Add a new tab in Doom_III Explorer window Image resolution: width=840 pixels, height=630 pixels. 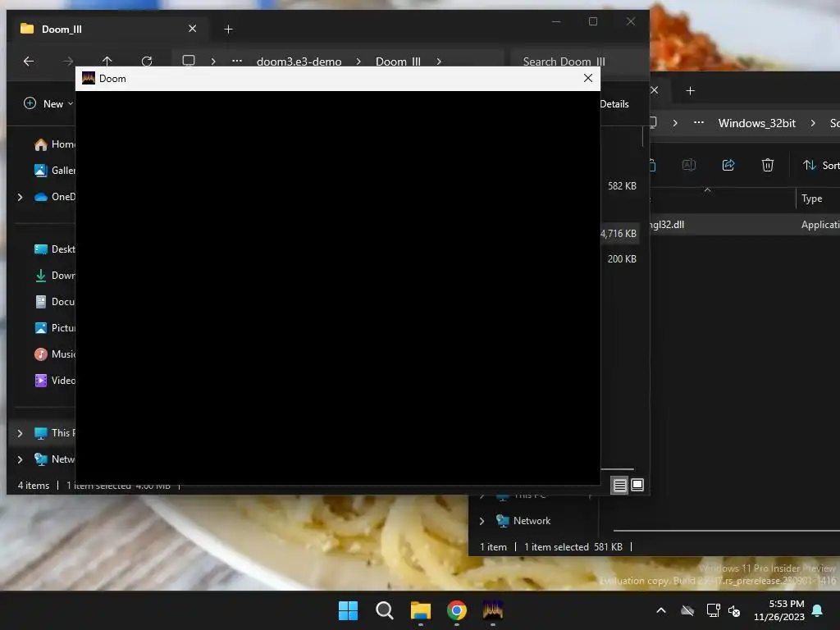228,30
